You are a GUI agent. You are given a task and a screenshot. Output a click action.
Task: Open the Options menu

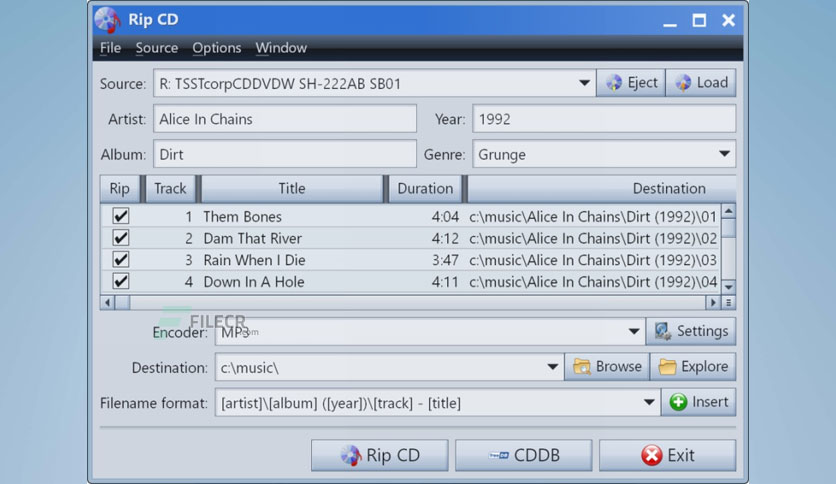coord(216,48)
